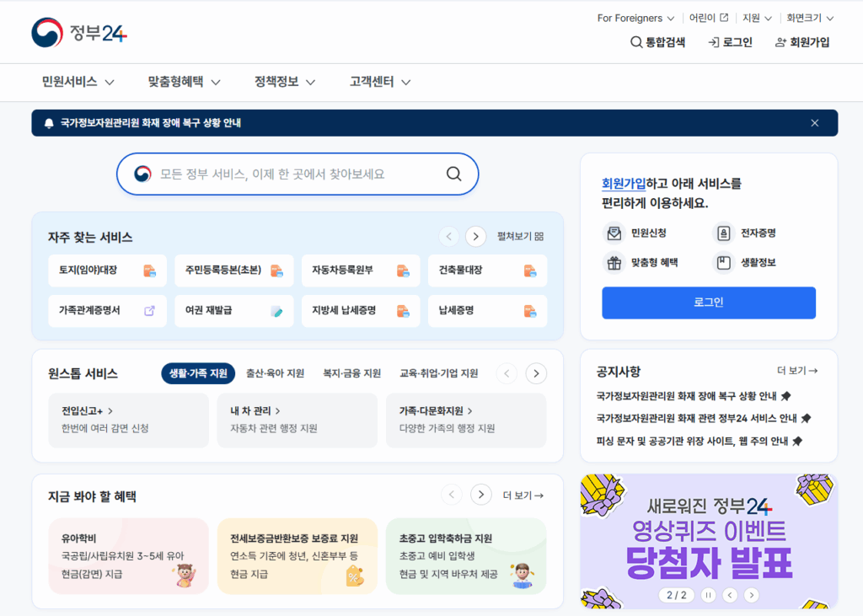
Task: Expand the 화면크기 dropdown
Action: point(810,19)
